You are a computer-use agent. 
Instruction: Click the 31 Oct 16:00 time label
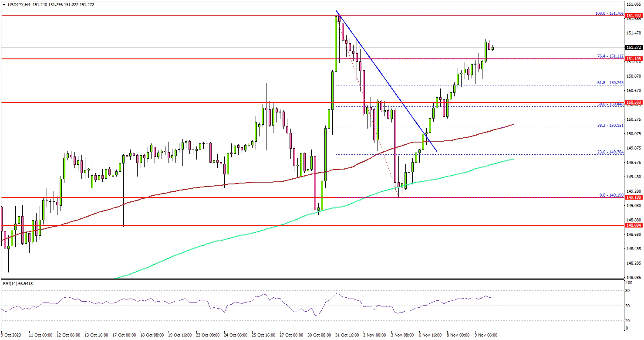click(x=347, y=335)
